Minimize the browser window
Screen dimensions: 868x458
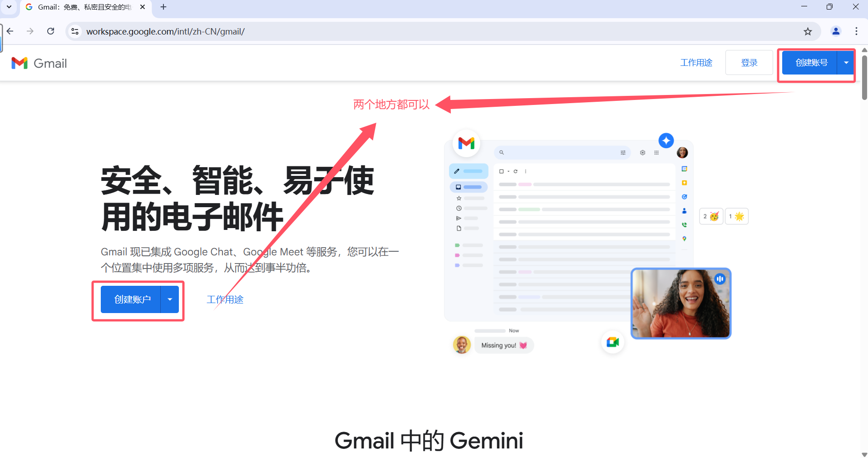pos(804,6)
